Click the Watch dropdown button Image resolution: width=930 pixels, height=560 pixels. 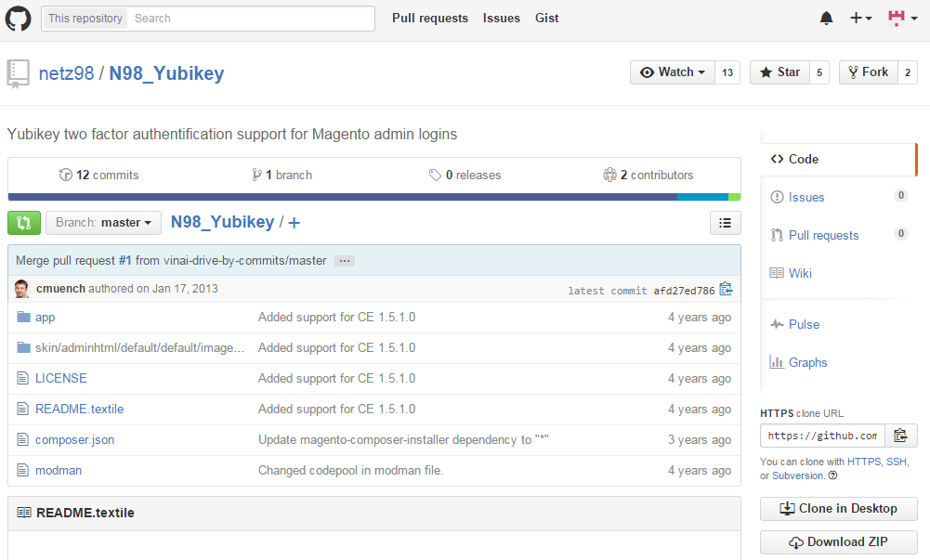(673, 72)
